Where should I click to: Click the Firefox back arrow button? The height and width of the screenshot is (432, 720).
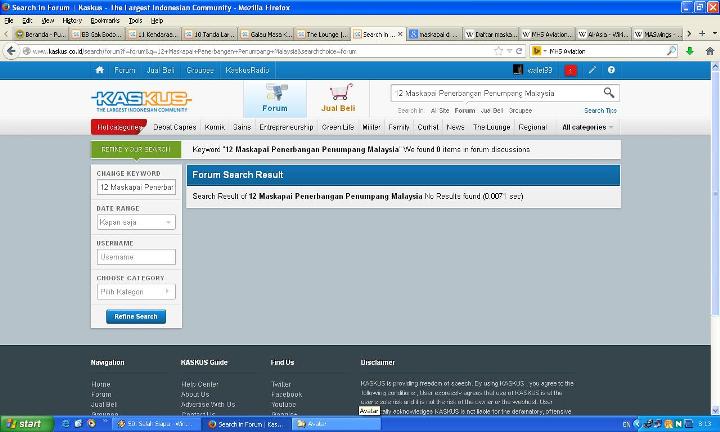click(x=11, y=51)
